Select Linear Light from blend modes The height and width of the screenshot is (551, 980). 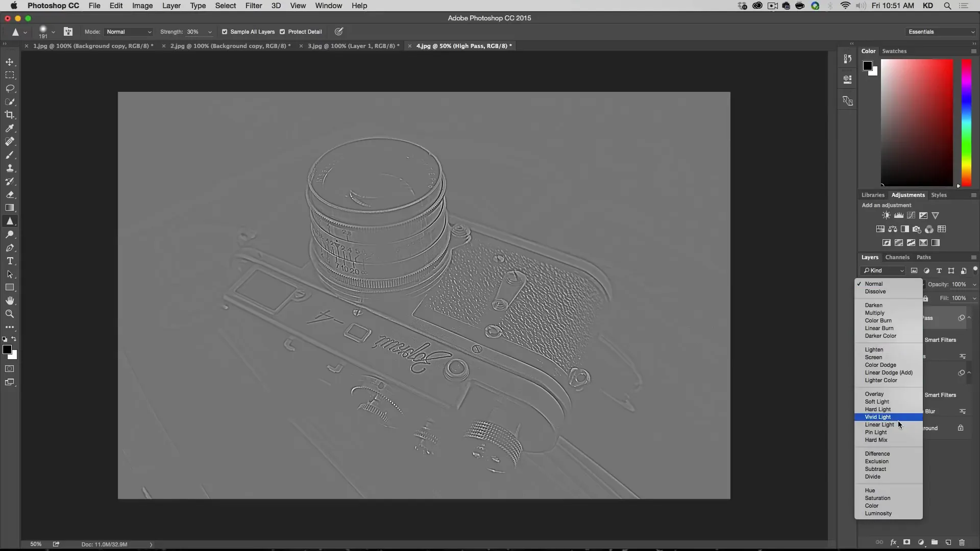point(880,424)
